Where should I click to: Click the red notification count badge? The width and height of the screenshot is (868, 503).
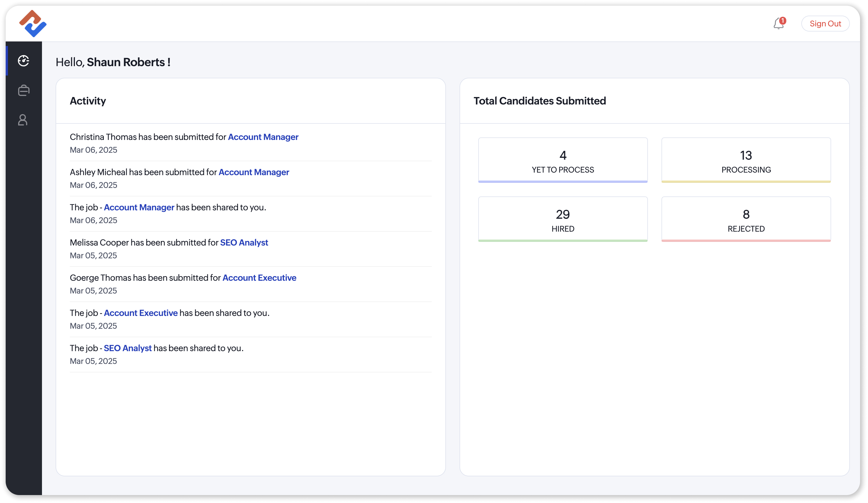pyautogui.click(x=783, y=20)
